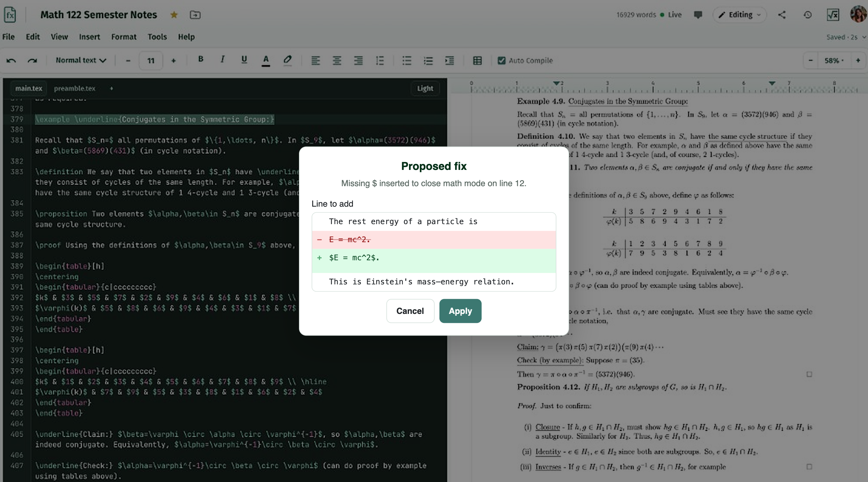Zoom out preview with minus button
This screenshot has height=482, width=868.
tap(811, 61)
